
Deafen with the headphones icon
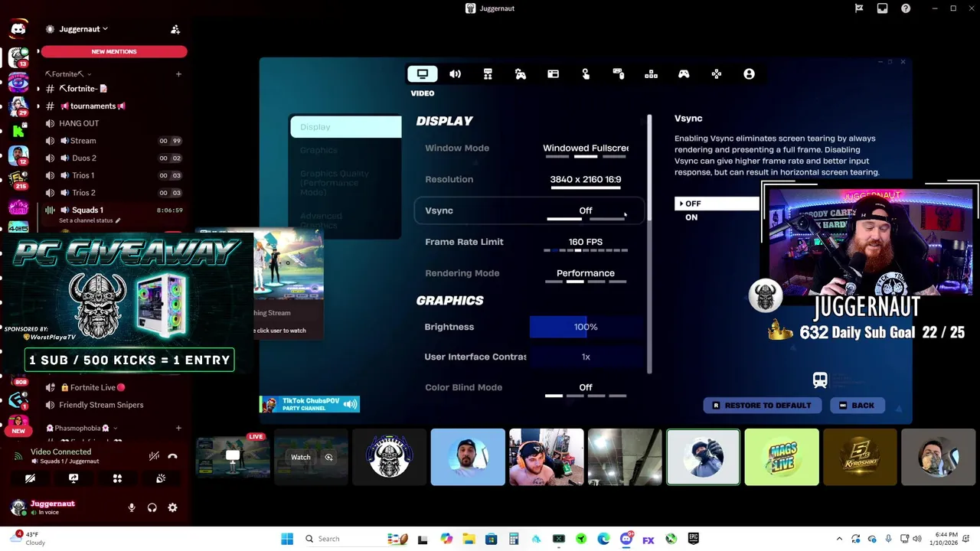point(152,507)
